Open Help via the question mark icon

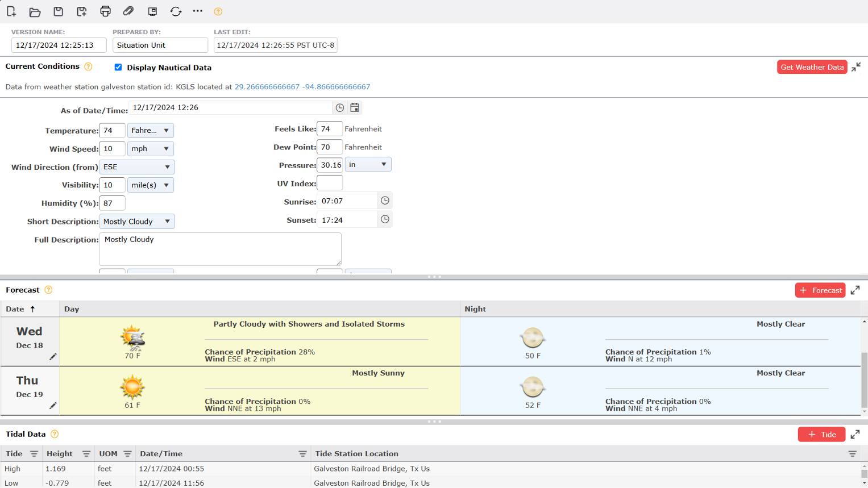[x=218, y=11]
